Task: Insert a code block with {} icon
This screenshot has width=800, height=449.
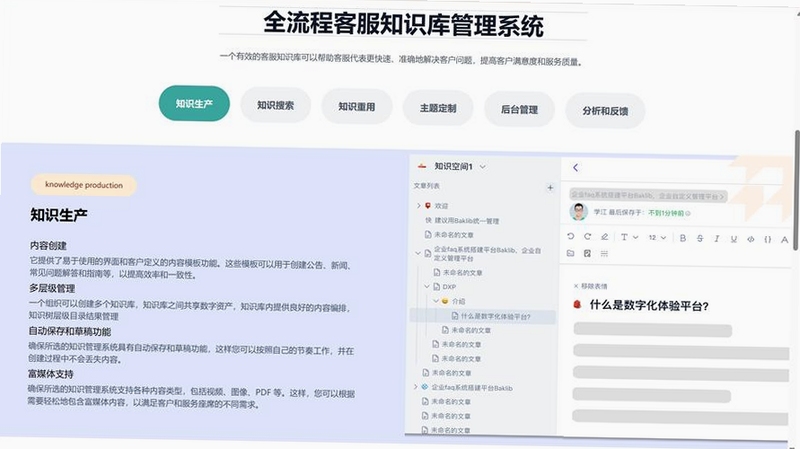Action: [767, 239]
